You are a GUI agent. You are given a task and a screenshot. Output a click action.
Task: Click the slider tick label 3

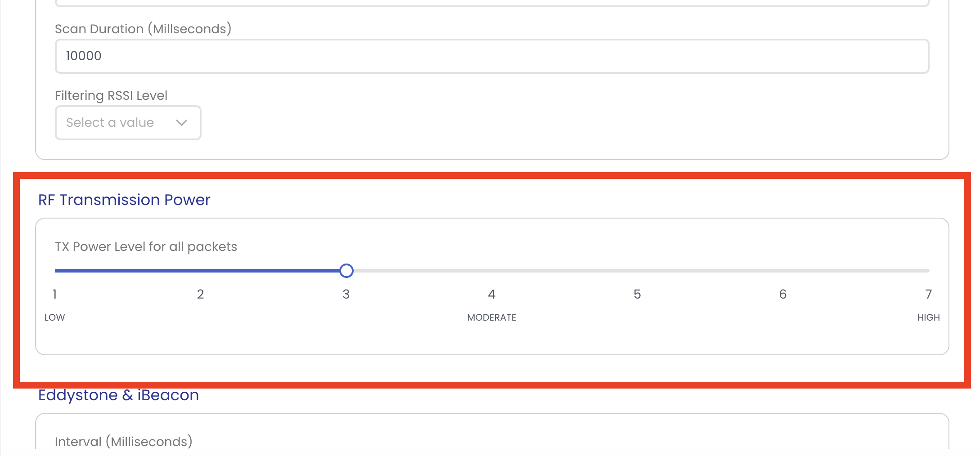tap(346, 294)
